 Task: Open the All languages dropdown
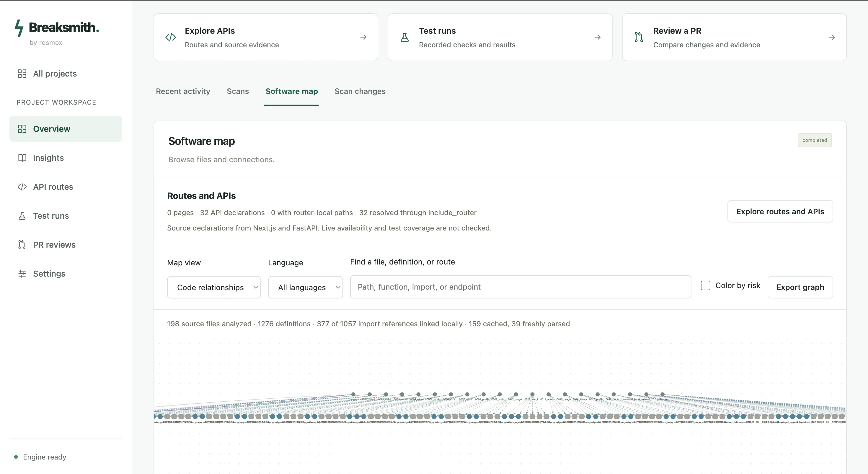(305, 287)
